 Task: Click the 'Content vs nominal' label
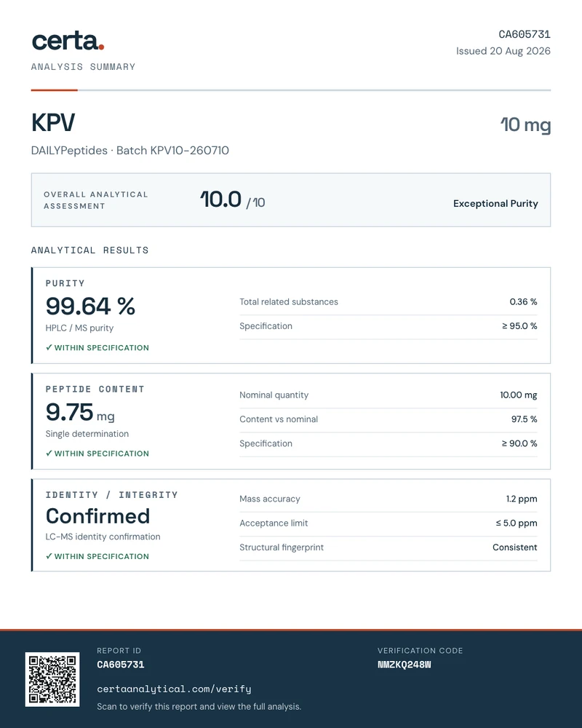tap(279, 419)
